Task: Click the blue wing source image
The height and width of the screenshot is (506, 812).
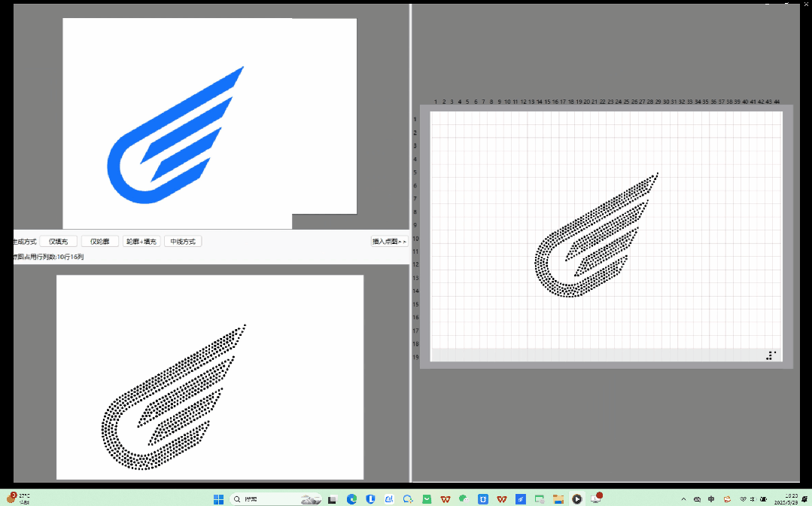Action: point(175,136)
